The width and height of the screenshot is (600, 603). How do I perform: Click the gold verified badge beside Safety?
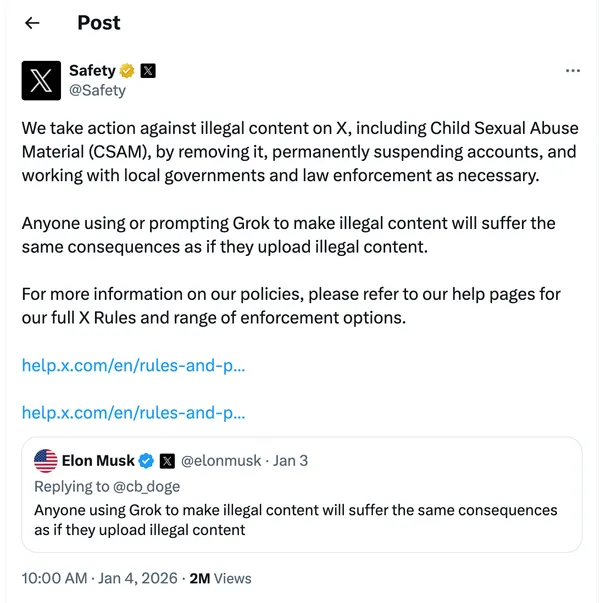coord(128,71)
